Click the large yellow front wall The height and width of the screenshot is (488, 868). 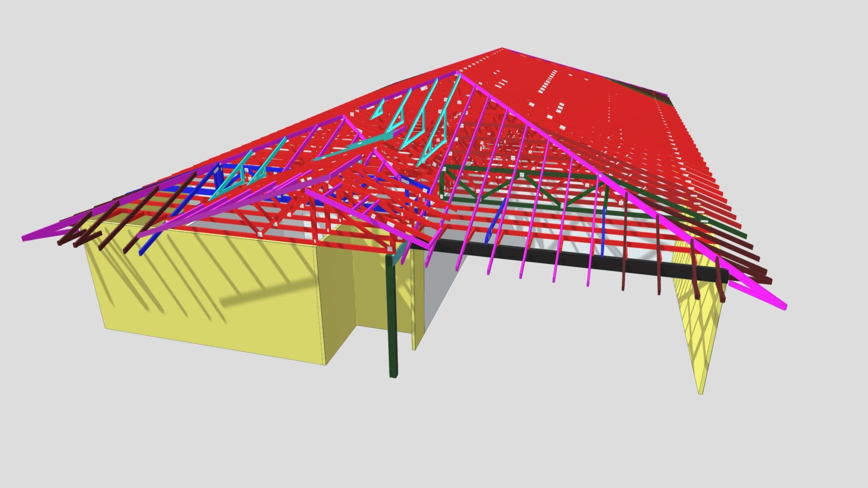pyautogui.click(x=203, y=289)
